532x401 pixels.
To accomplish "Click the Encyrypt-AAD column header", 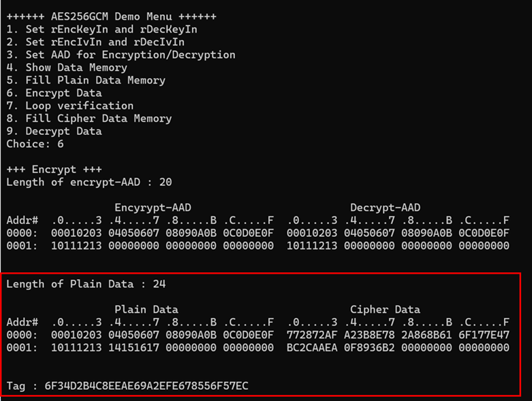I will click(157, 208).
